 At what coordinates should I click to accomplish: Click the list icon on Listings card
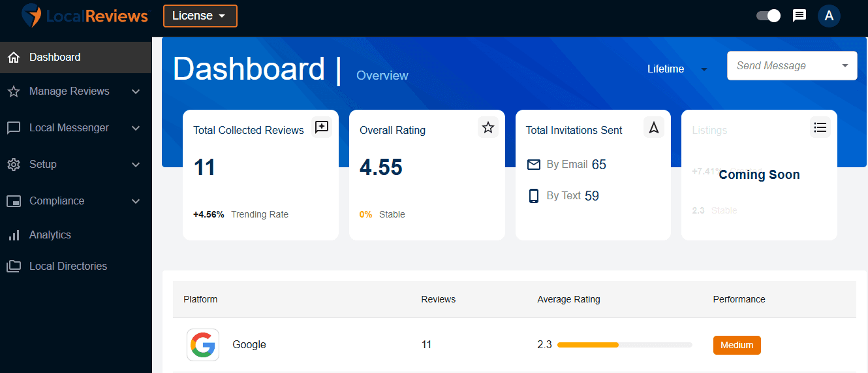[820, 127]
